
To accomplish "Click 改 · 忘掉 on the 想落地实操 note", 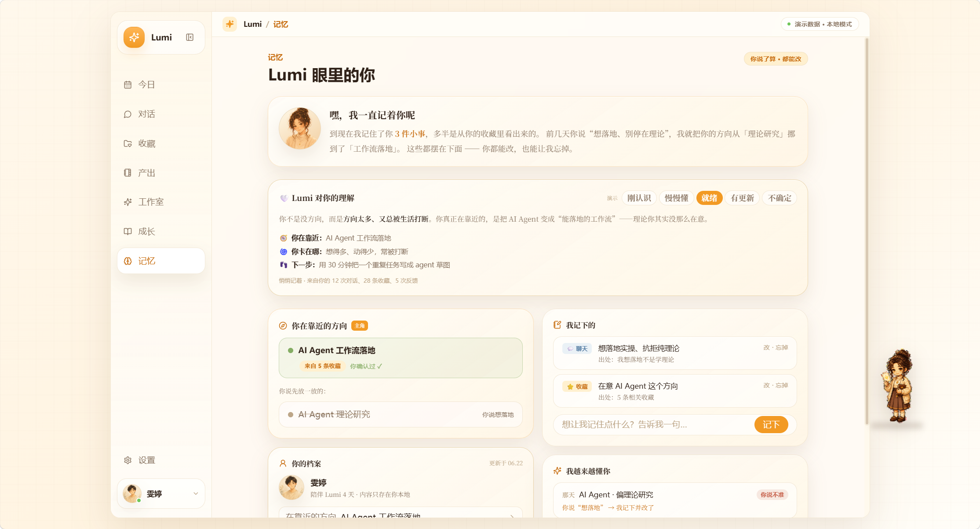I will click(x=776, y=347).
